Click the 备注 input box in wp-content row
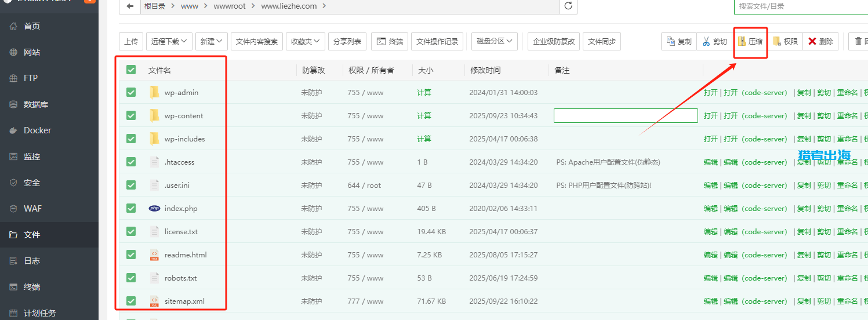This screenshot has height=320, width=868. point(626,115)
